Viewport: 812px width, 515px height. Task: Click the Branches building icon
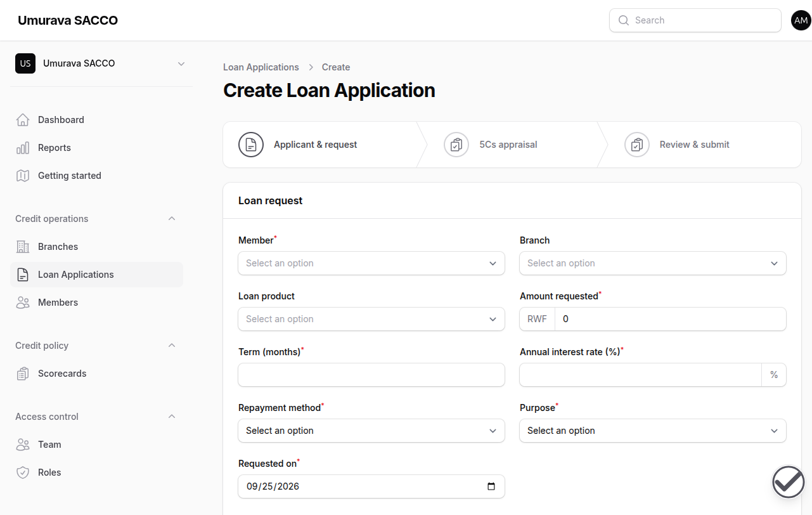click(x=23, y=247)
